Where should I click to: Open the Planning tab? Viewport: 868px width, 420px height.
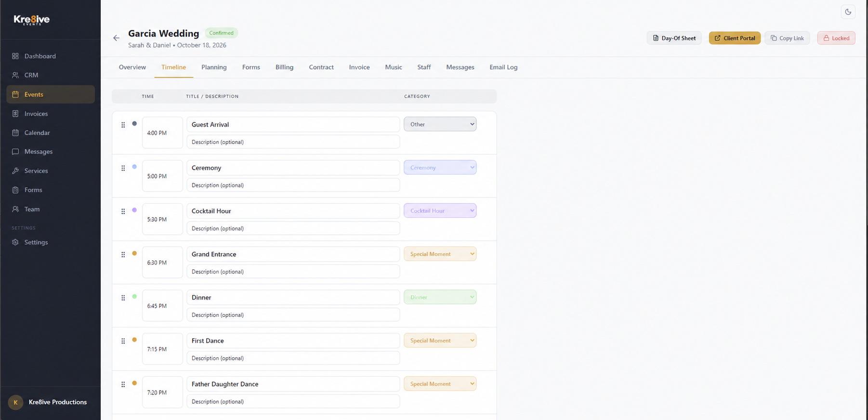tap(214, 67)
